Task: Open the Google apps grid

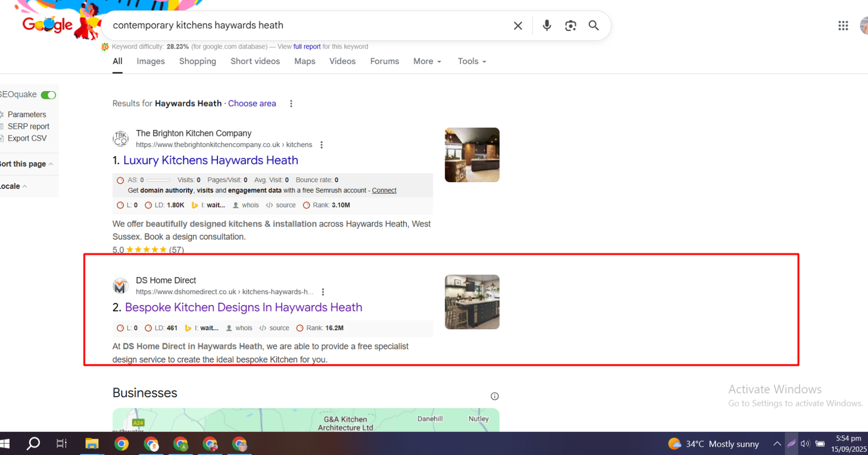Action: [843, 25]
